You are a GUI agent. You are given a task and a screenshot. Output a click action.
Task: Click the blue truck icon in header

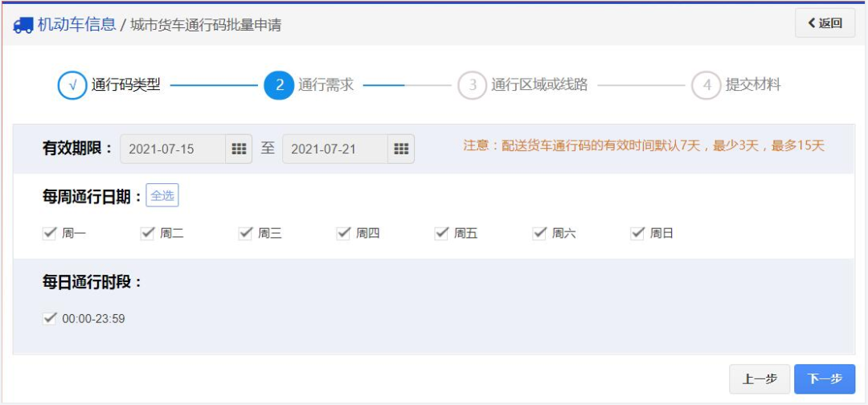(23, 25)
